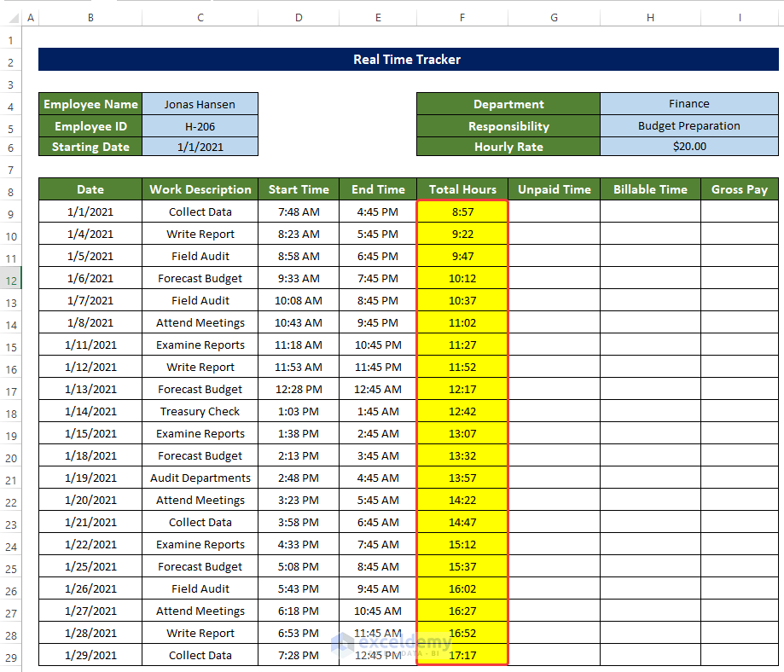Select column C header
The image size is (784, 672).
click(200, 18)
